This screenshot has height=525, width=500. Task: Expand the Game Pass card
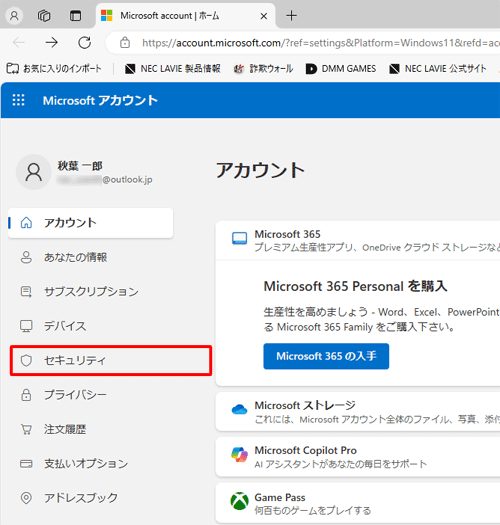(x=358, y=503)
